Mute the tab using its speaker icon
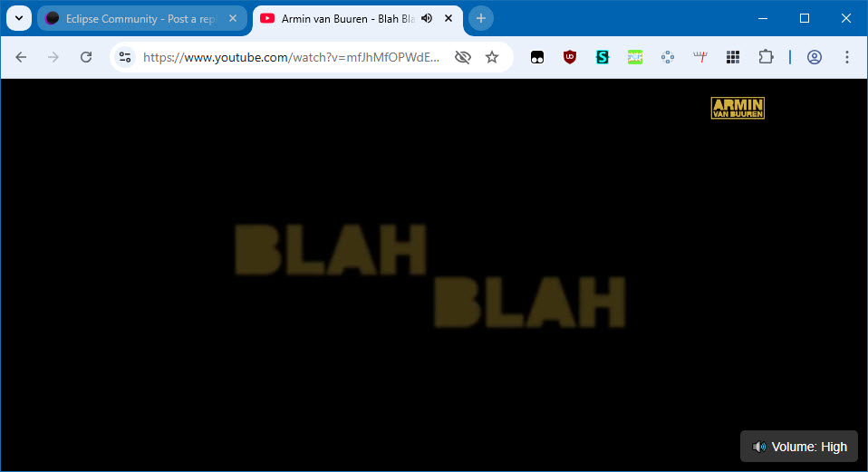Image resolution: width=868 pixels, height=472 pixels. 427,18
